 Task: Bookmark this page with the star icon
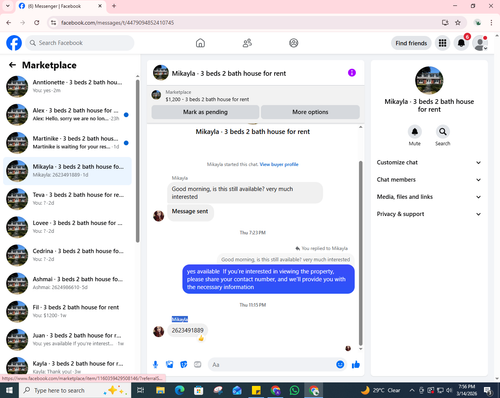[x=458, y=23]
